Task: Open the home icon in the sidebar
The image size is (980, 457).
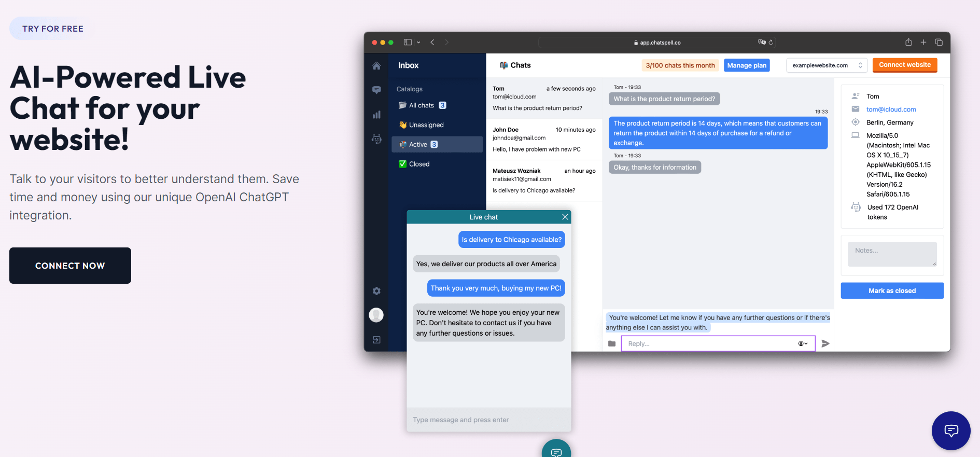Action: pos(376,66)
